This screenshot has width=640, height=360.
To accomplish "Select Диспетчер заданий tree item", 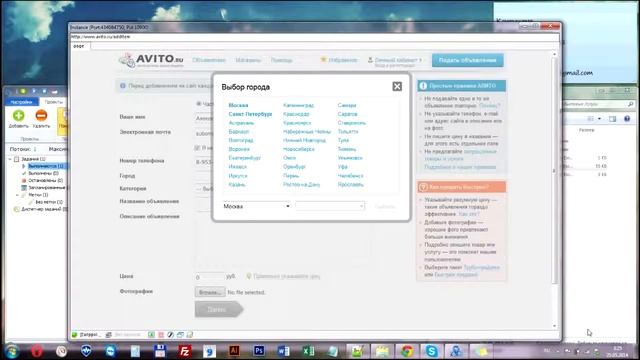I will (x=44, y=209).
